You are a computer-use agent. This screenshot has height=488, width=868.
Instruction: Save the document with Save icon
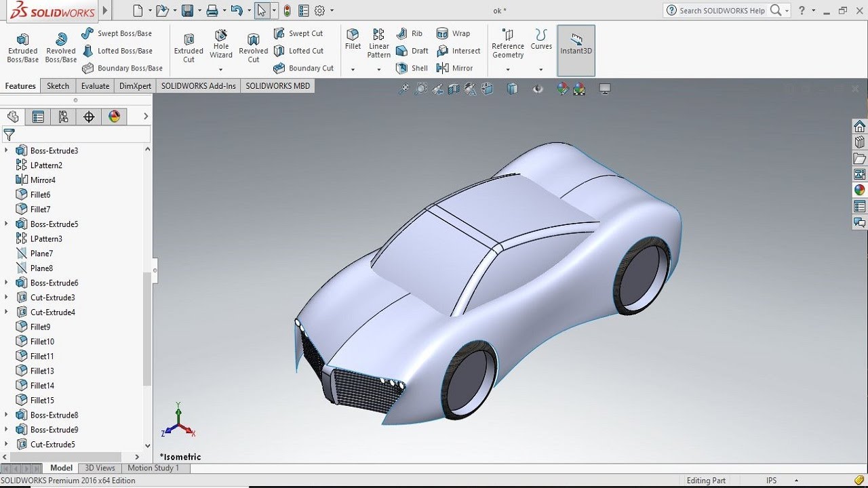click(x=187, y=10)
